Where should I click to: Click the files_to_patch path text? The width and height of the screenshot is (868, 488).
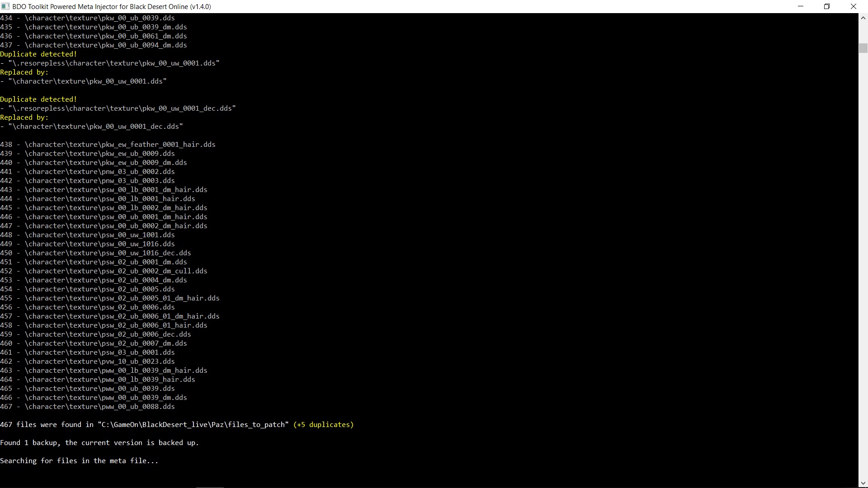coord(193,425)
